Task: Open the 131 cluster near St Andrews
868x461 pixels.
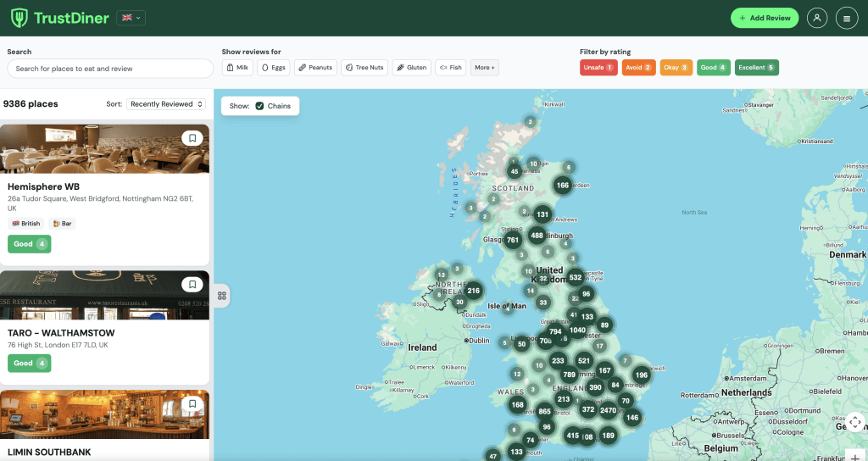Action: coord(542,214)
